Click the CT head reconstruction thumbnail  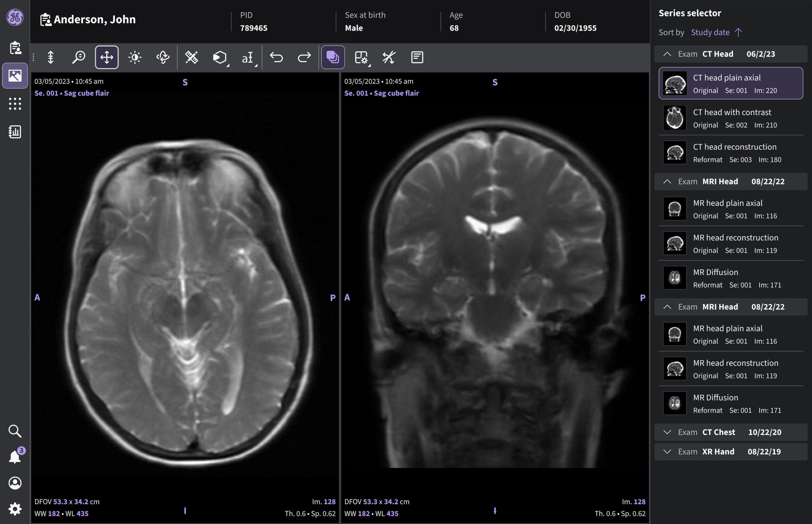click(x=675, y=153)
